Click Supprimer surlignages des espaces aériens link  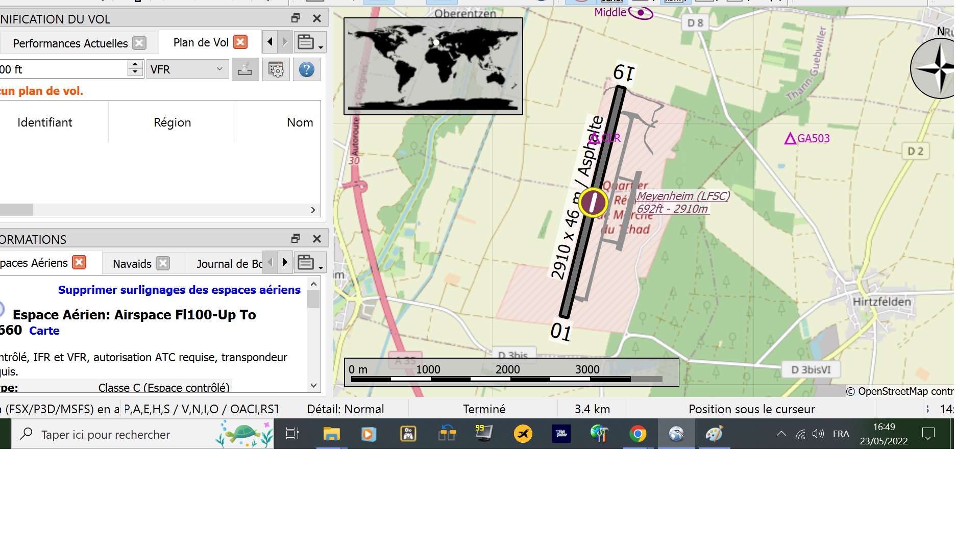[179, 290]
